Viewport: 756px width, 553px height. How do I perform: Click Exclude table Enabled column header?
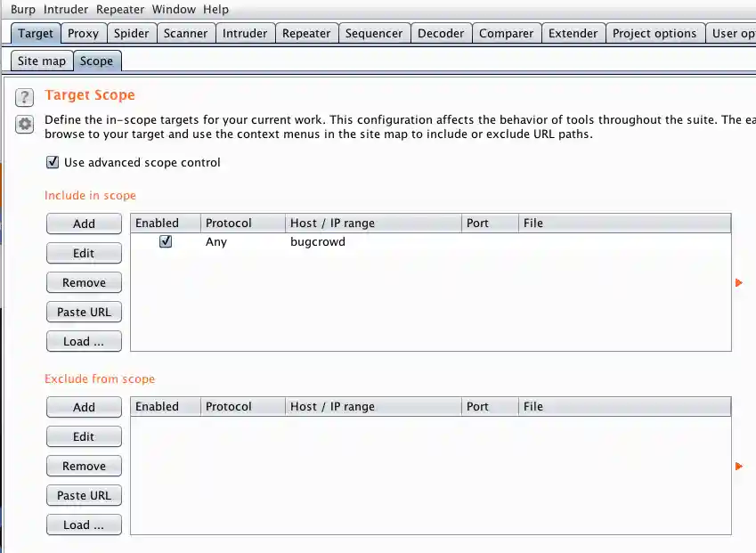(166, 407)
